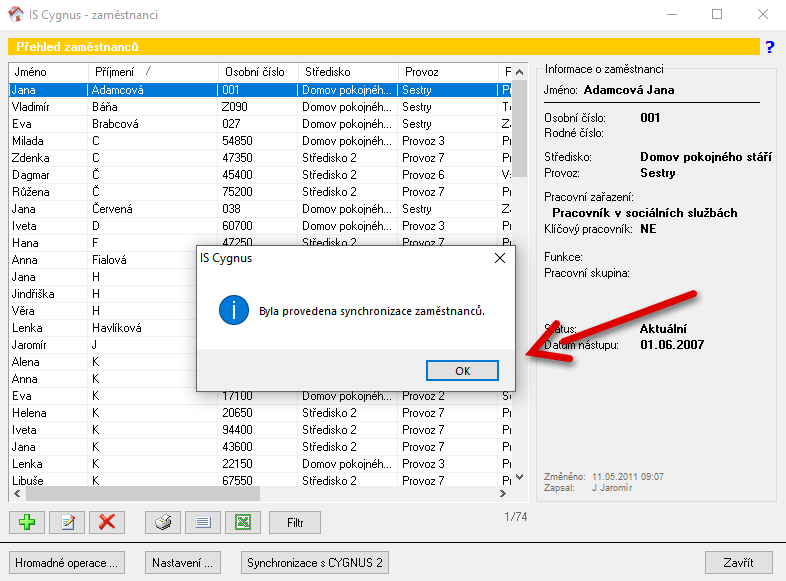Print the employee list via printer icon
Screen dimensions: 786x581
click(163, 522)
